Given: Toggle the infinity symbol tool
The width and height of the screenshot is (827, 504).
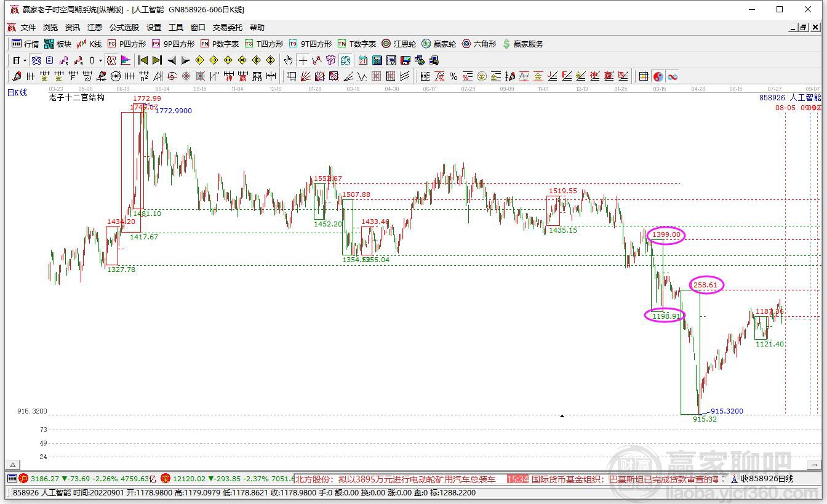Looking at the screenshot, I should (x=673, y=76).
